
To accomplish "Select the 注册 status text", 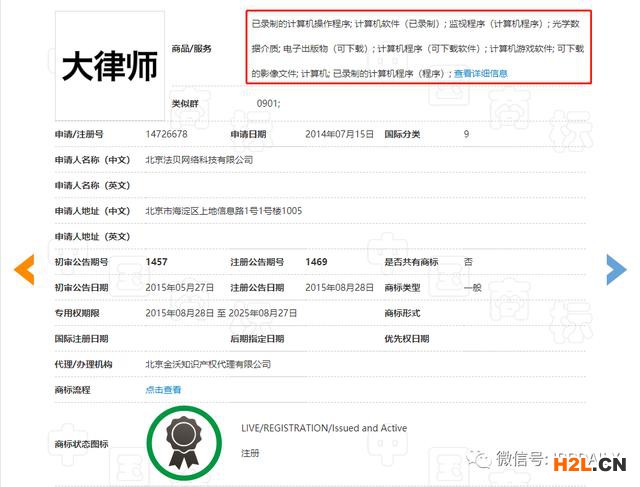I will click(250, 453).
